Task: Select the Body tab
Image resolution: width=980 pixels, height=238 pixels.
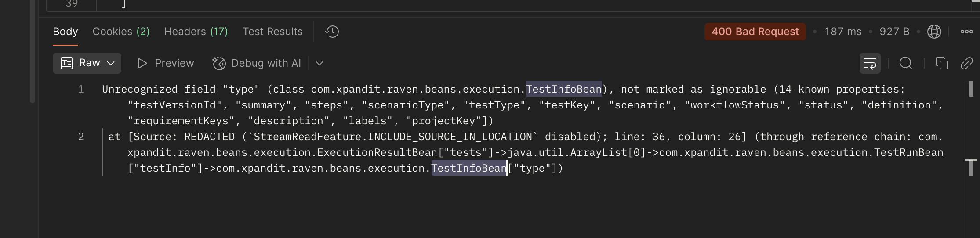Action: 65,32
